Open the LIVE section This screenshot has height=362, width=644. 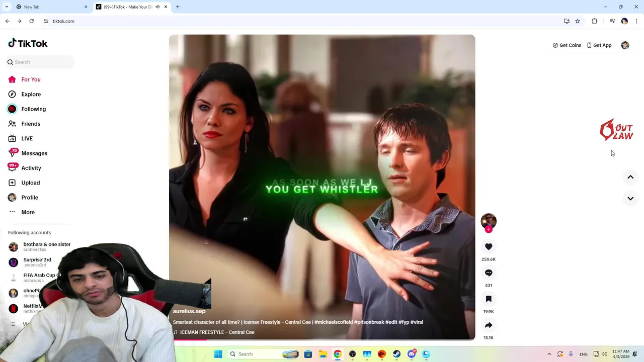pyautogui.click(x=20, y=138)
